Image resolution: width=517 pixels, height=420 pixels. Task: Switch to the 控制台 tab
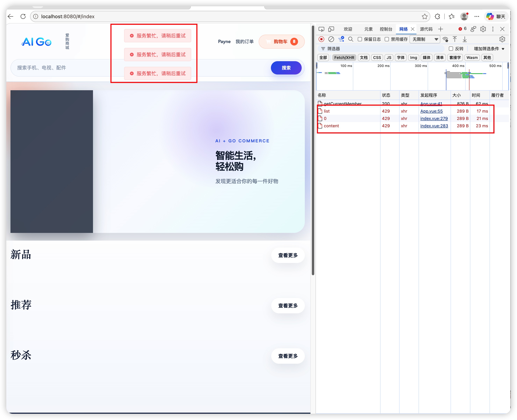386,29
